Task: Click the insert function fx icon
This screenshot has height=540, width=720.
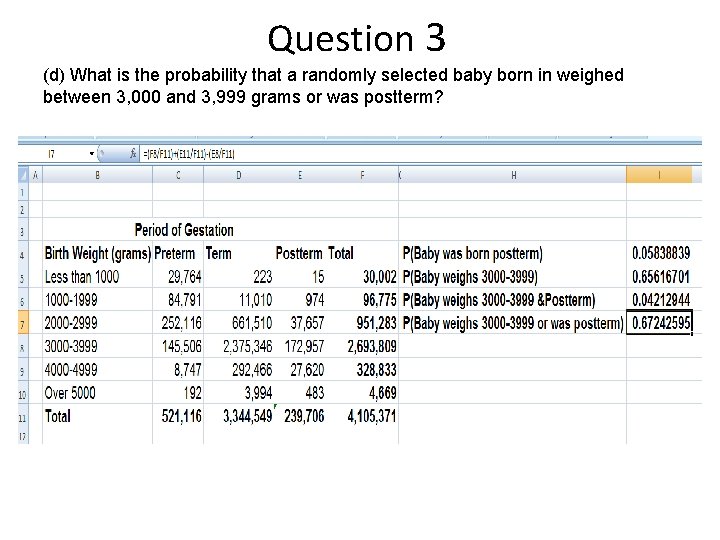Action: point(133,153)
